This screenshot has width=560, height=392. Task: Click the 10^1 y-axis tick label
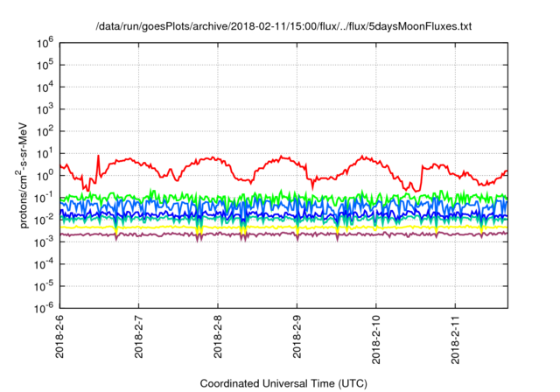point(45,154)
